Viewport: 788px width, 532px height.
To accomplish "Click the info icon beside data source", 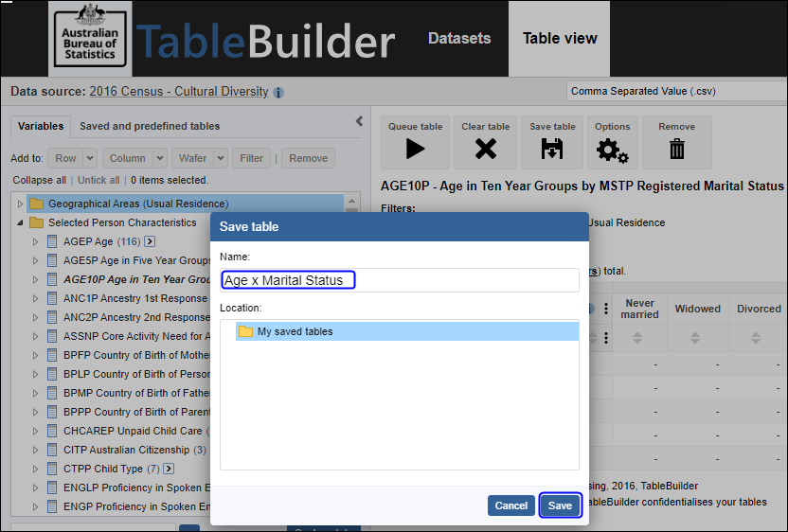I will point(278,93).
